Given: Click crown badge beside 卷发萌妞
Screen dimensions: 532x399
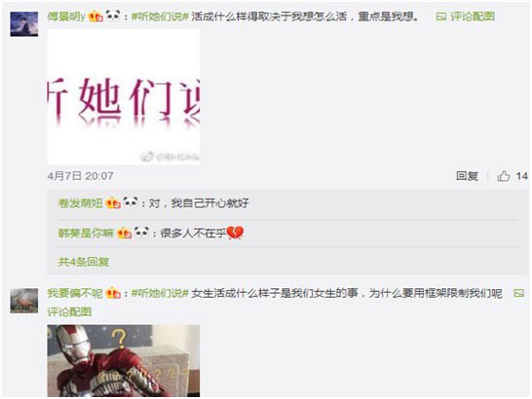Looking at the screenshot, I should pyautogui.click(x=113, y=203).
